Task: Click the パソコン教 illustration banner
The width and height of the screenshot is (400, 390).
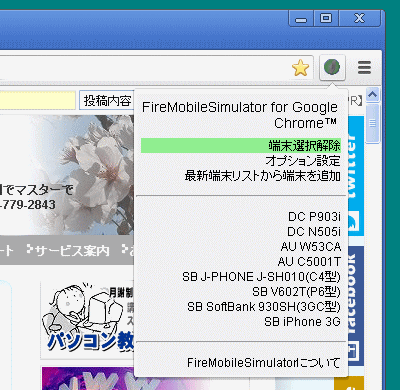Action: [x=87, y=320]
